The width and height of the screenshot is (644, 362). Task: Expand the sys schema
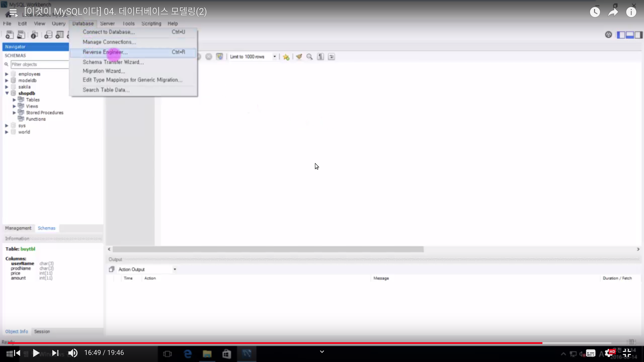point(6,126)
